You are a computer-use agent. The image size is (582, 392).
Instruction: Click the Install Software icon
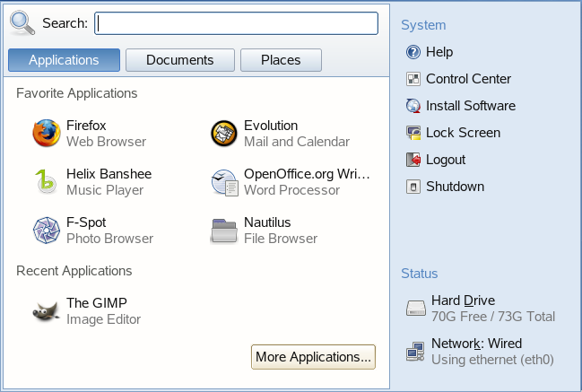tap(413, 106)
